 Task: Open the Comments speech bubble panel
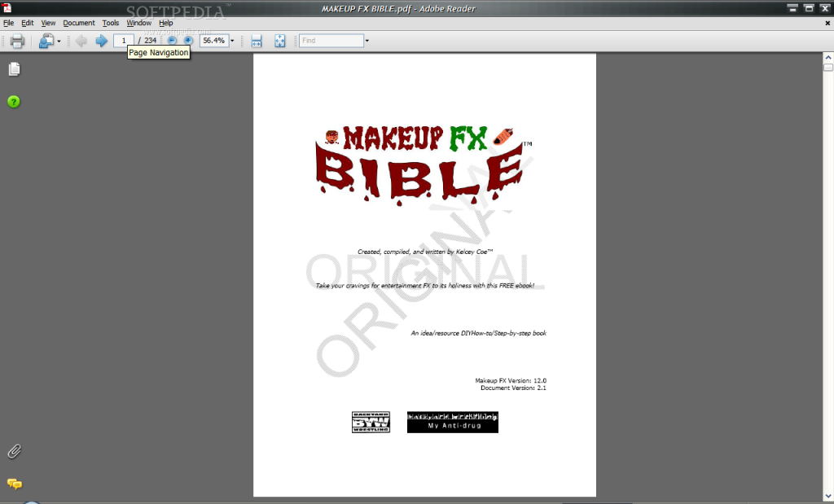15,484
